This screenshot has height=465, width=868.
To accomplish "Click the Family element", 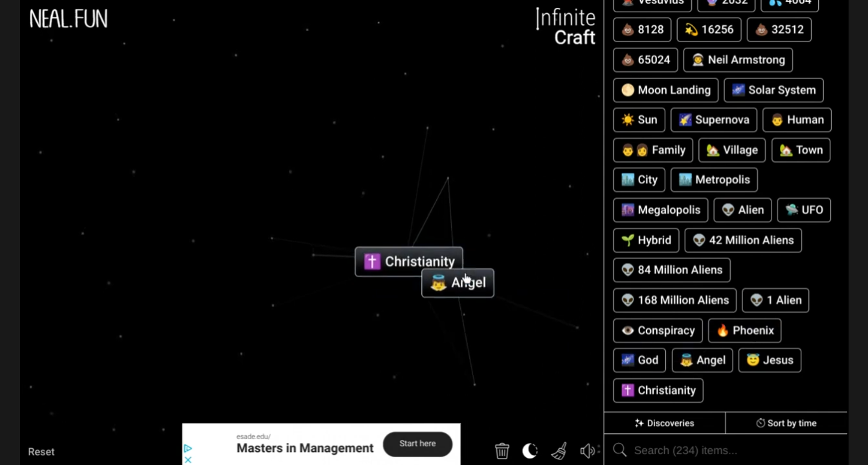I will [x=653, y=150].
